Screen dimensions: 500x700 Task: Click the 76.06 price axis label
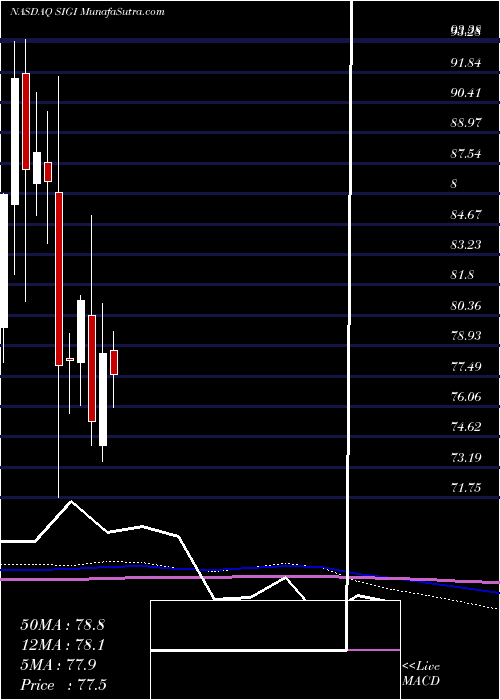click(466, 396)
